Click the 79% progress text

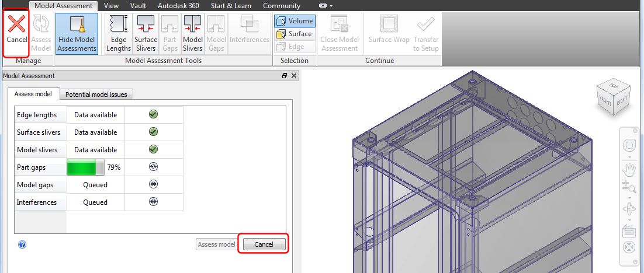click(114, 167)
